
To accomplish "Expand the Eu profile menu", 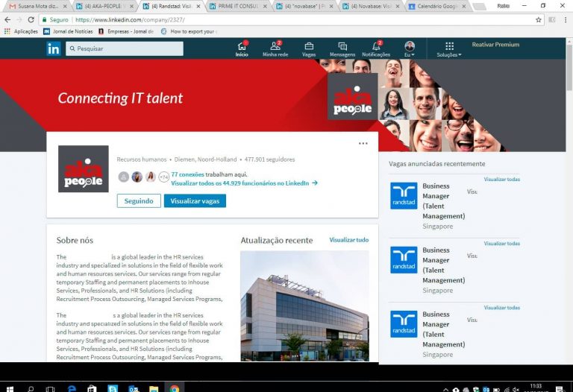I will coord(410,49).
